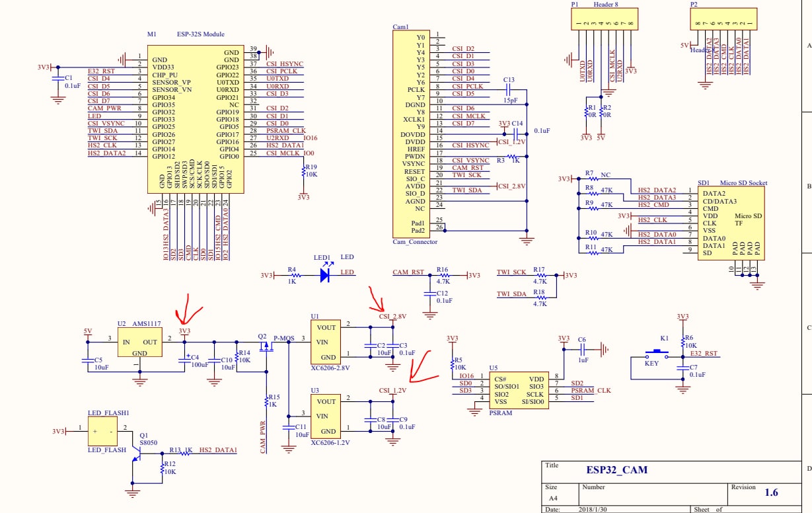Viewport: 812px width, 513px height.
Task: Click the M1 ESP-32S Module block
Action: click(x=195, y=119)
